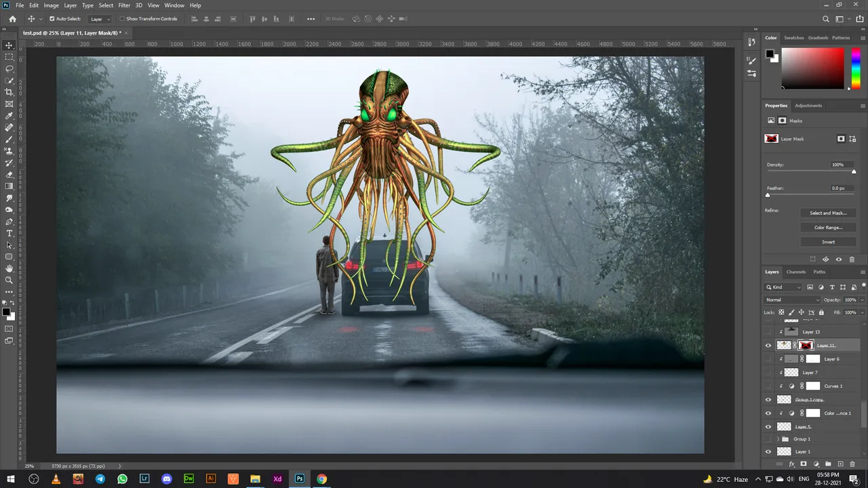Select the History Brush tool

coord(9,163)
